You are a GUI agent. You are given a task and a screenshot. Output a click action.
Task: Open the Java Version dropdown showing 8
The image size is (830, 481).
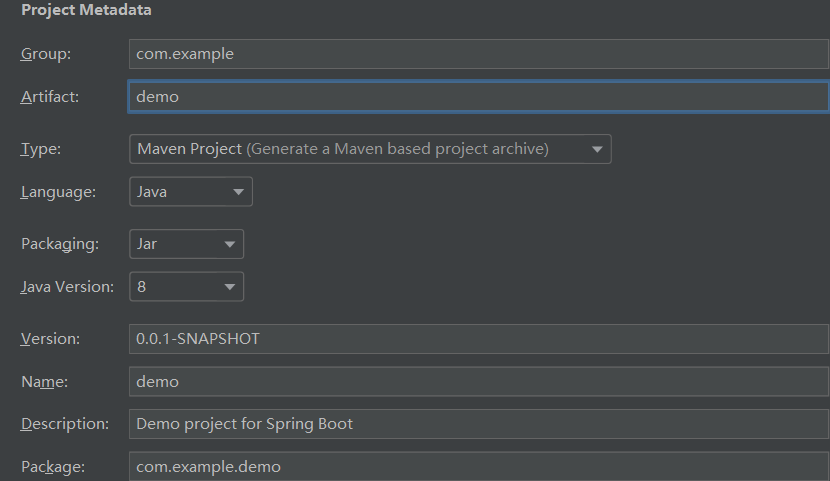(186, 286)
